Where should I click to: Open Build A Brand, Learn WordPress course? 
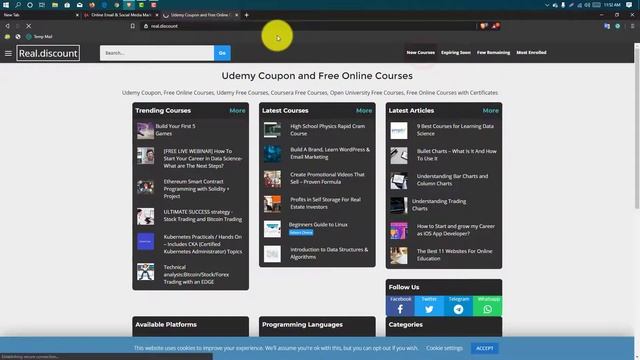330,153
